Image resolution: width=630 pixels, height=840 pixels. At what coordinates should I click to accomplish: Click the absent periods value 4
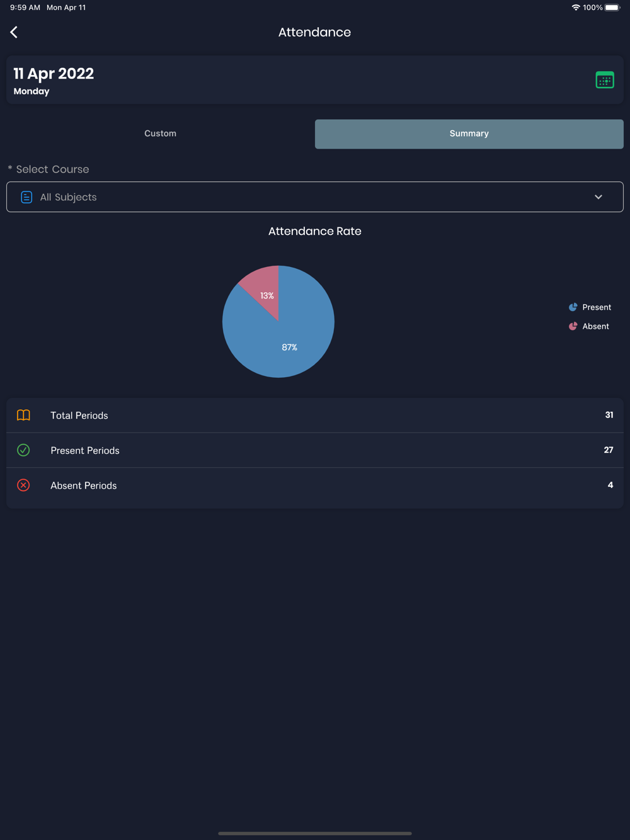coord(610,485)
